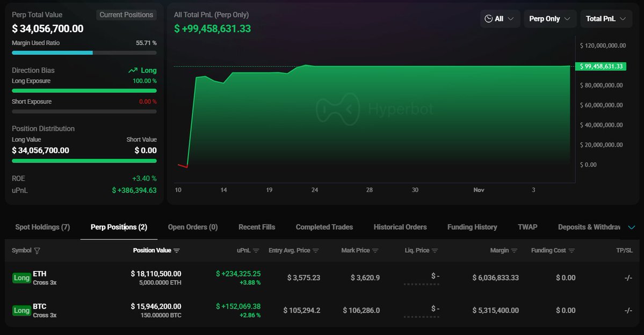Sort by Entry Avg. Price icon

(x=316, y=251)
